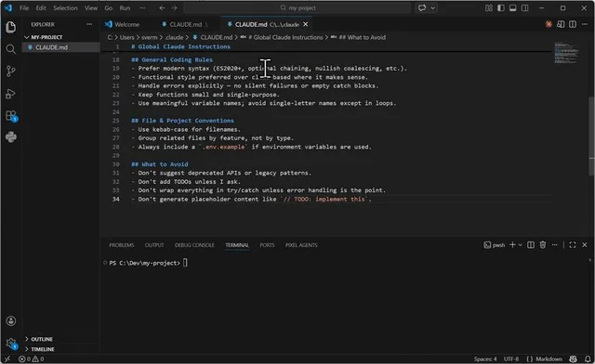Screen dimensions: 595x364
Task: Click '.claude' in the breadcrumb path
Action: (x=174, y=37)
